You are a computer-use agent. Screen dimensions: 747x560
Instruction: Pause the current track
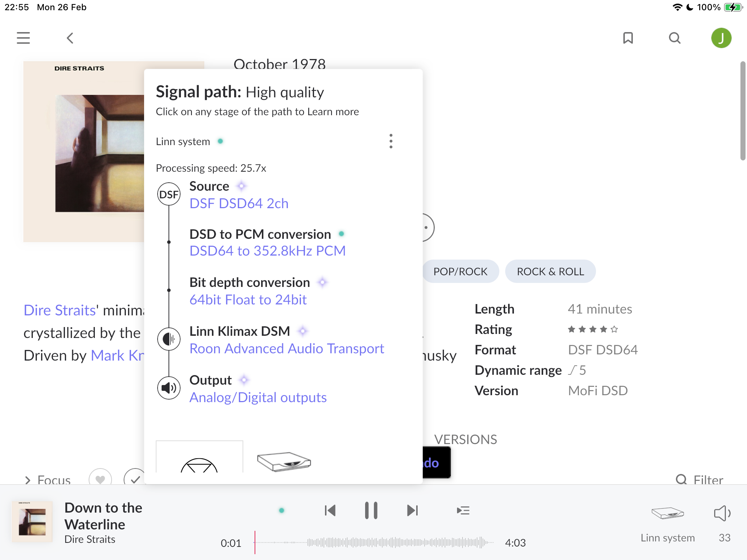click(x=371, y=510)
